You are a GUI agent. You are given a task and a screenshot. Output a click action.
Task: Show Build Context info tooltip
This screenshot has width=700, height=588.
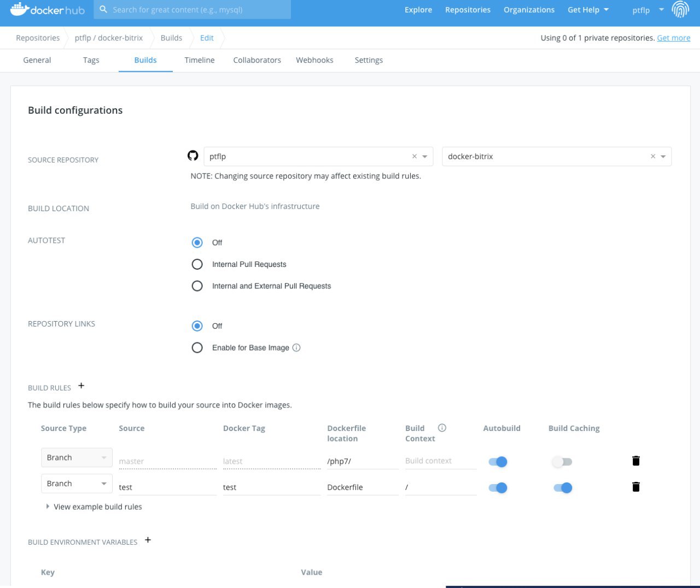442,428
